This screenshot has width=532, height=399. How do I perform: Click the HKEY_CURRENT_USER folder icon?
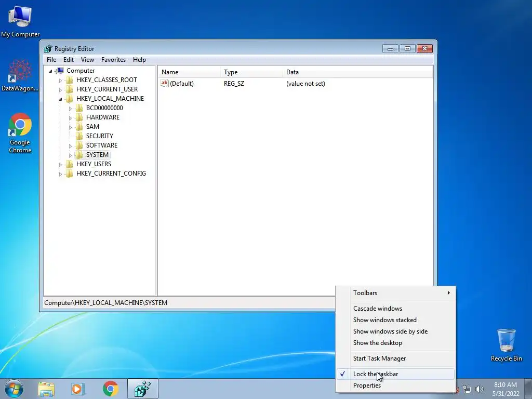point(69,89)
